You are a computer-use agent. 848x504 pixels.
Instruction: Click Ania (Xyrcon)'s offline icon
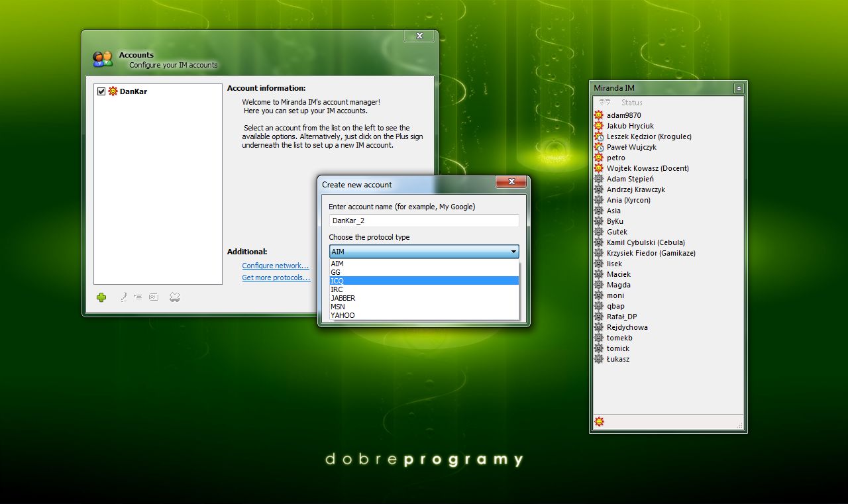point(599,200)
